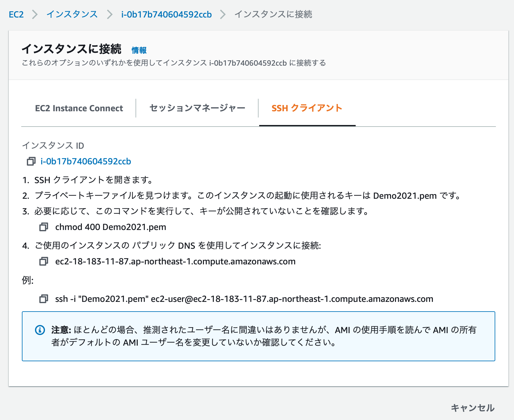The width and height of the screenshot is (514, 420).
Task: Copy the instance ID i-0b17b740604592ccb
Action: point(31,162)
